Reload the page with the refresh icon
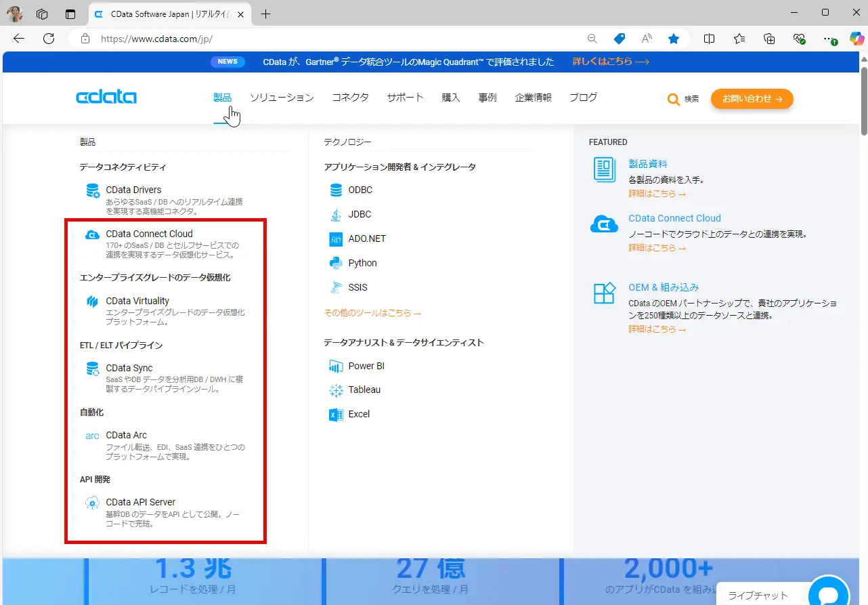Viewport: 868px width, 605px height. (x=49, y=39)
